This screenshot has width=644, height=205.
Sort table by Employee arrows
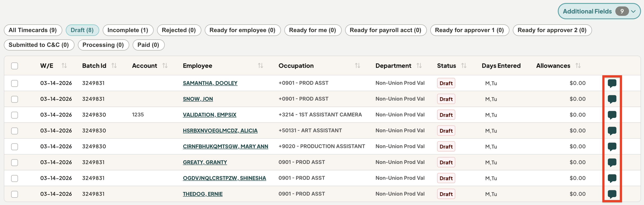click(x=261, y=65)
